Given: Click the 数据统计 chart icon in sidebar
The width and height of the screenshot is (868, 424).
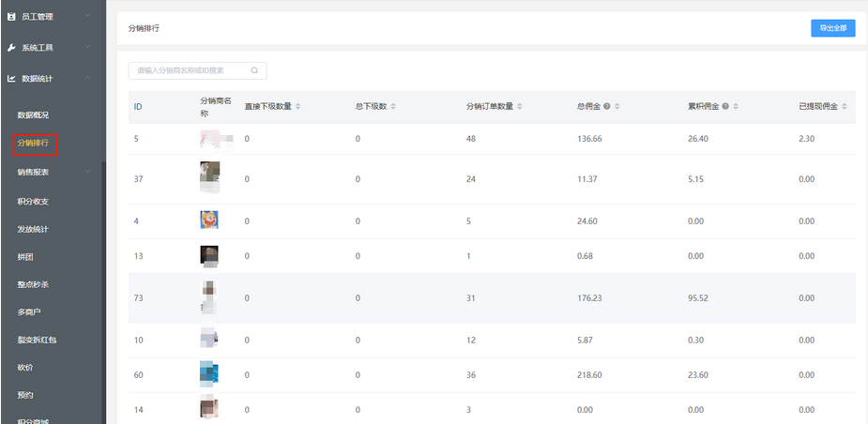Looking at the screenshot, I should (11, 79).
